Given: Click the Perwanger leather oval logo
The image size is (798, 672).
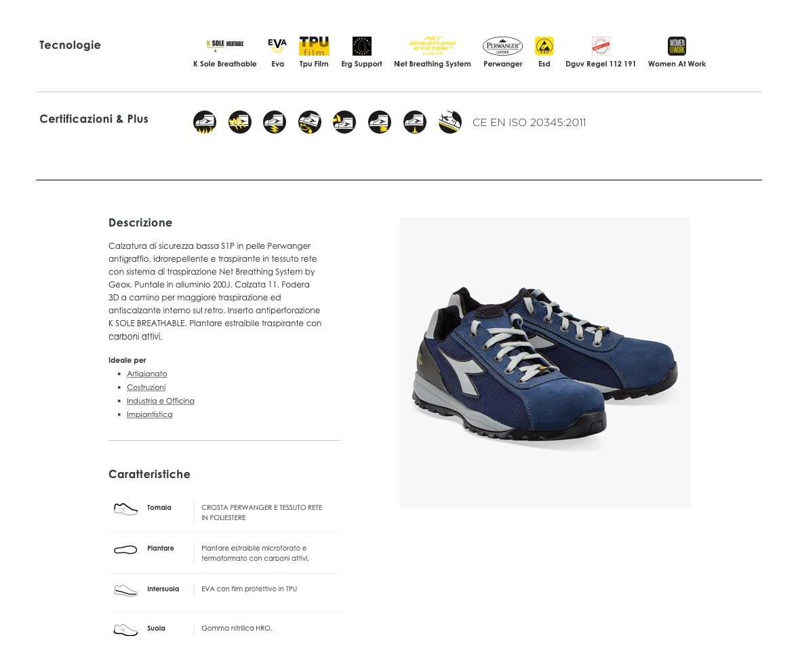Looking at the screenshot, I should (x=503, y=46).
